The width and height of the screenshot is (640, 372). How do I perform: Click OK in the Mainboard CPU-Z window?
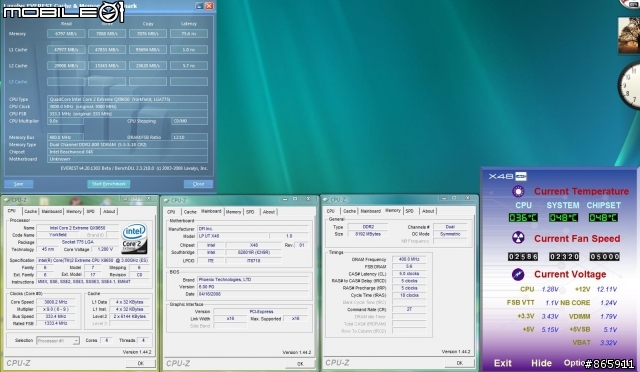point(300,363)
